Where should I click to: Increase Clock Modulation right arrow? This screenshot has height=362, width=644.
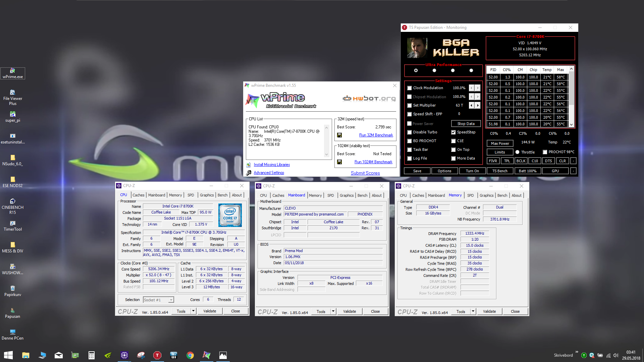(x=478, y=88)
